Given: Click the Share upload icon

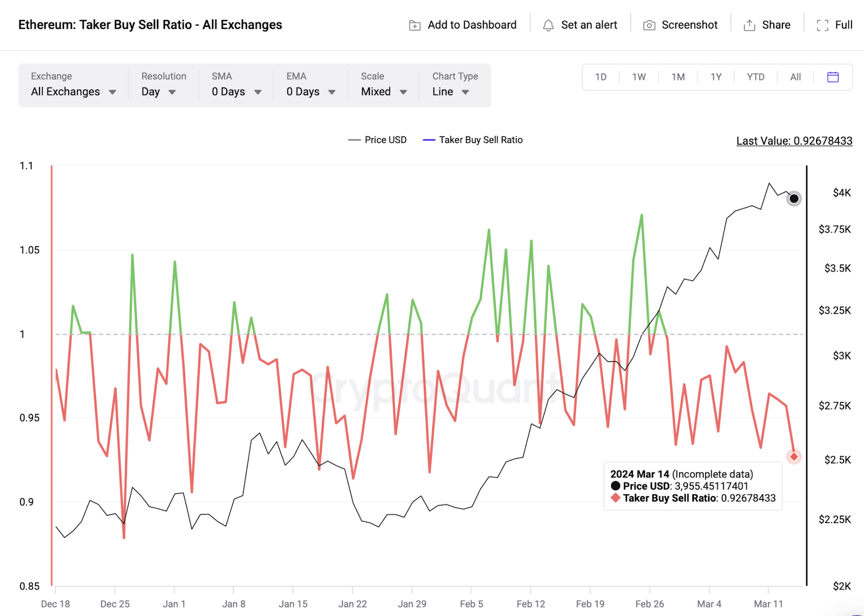Looking at the screenshot, I should (750, 25).
